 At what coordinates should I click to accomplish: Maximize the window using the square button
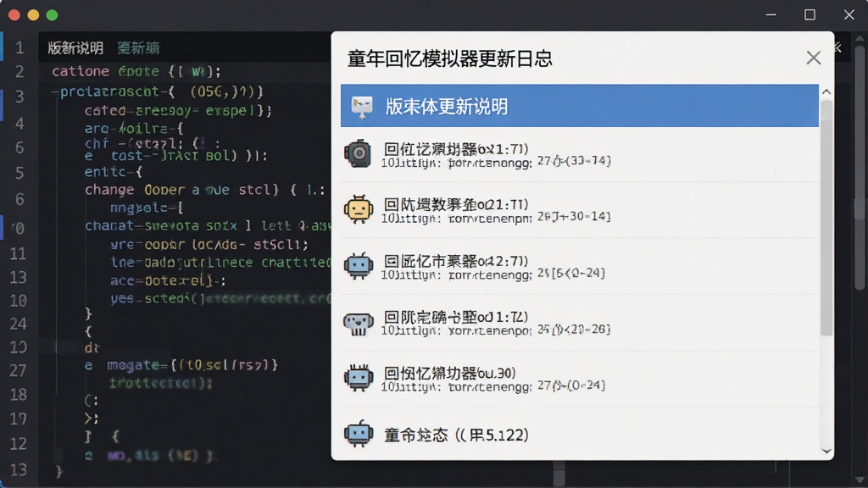pyautogui.click(x=810, y=15)
